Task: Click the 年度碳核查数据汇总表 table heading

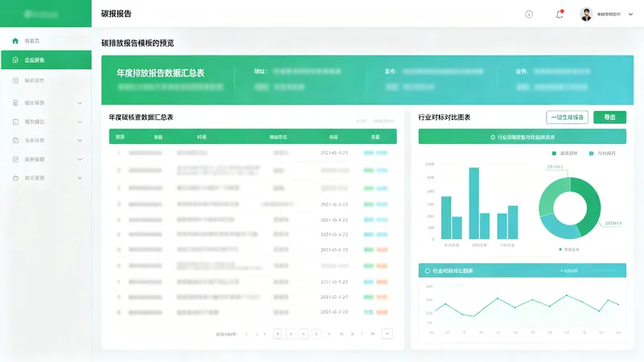Action: pyautogui.click(x=141, y=117)
